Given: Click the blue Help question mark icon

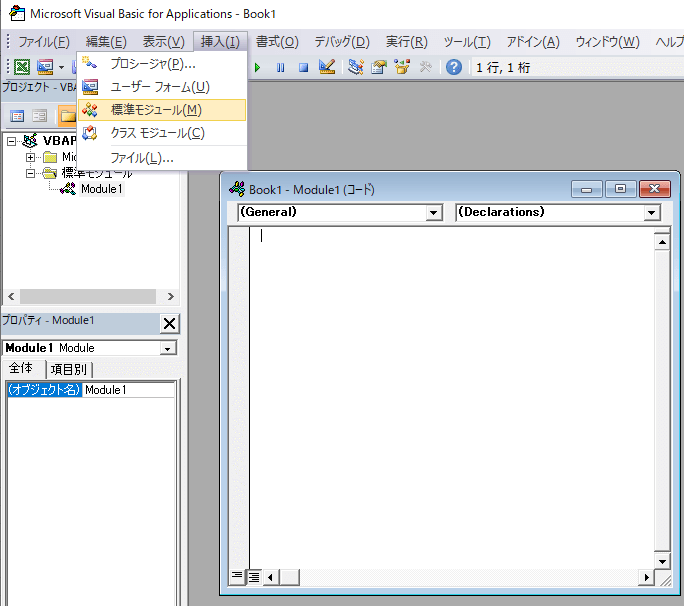Looking at the screenshot, I should tap(454, 67).
